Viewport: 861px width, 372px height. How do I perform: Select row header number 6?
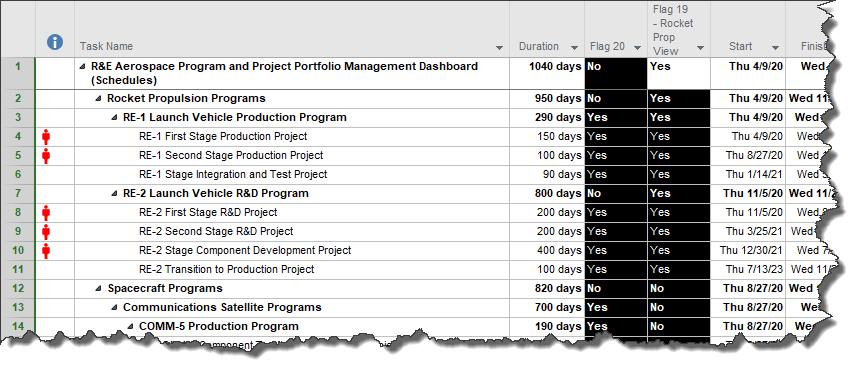tap(18, 175)
